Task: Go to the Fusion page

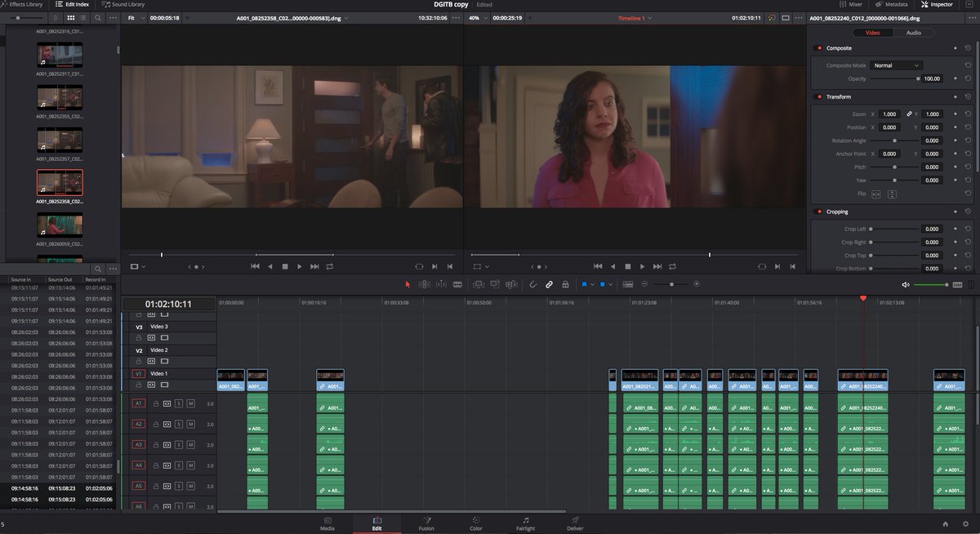Action: [x=426, y=524]
